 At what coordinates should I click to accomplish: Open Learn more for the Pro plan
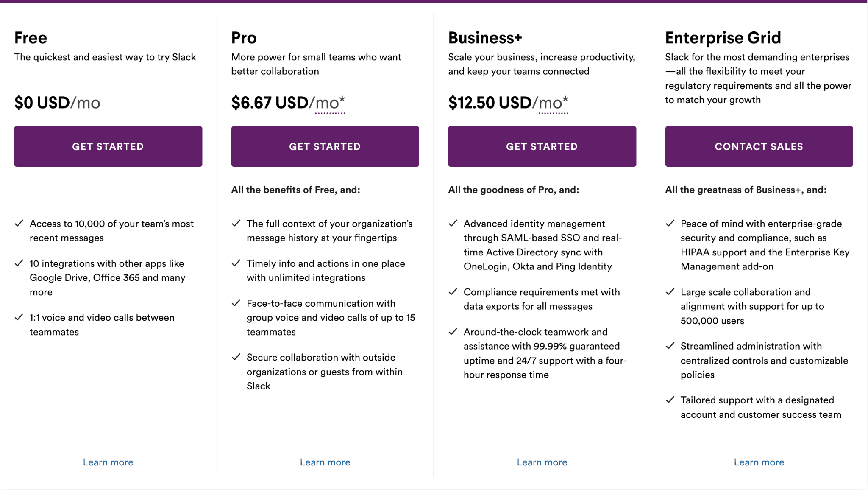(x=325, y=462)
